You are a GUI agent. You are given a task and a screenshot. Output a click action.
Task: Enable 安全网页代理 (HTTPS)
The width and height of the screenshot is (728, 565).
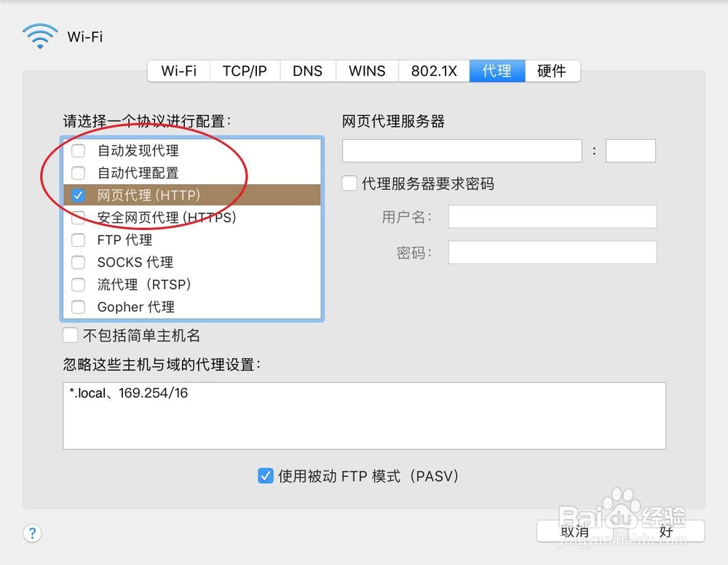(x=78, y=217)
